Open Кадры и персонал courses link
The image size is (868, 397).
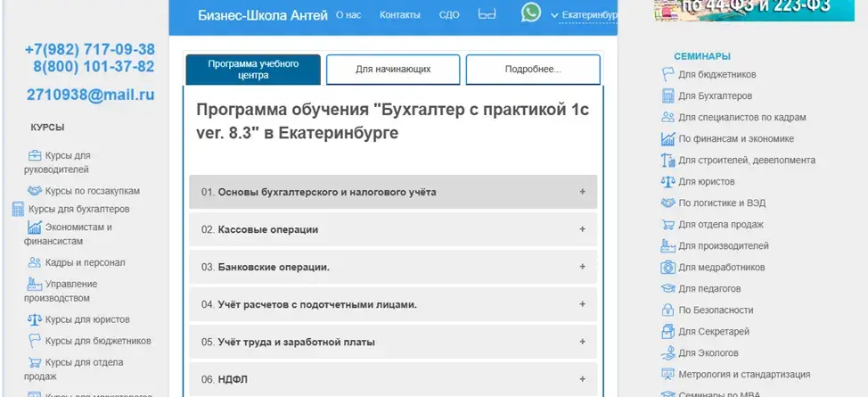86,262
